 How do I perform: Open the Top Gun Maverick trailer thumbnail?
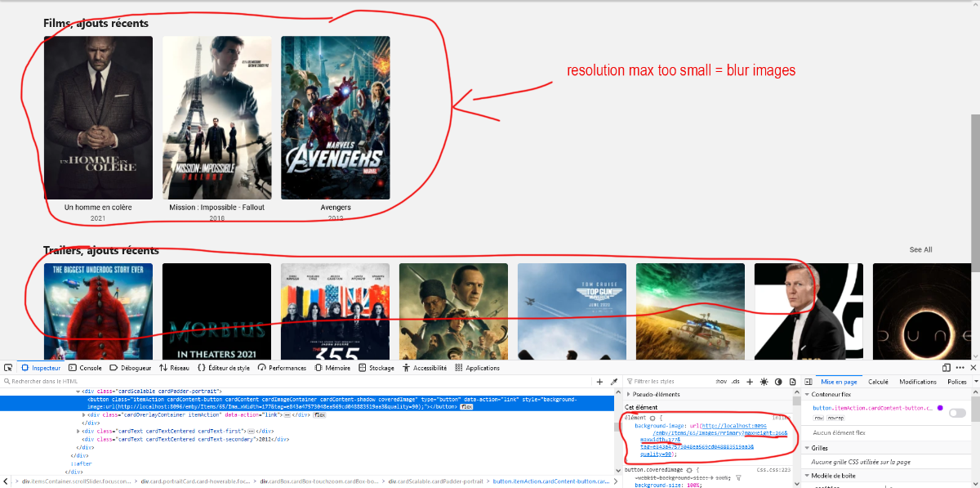coord(572,311)
